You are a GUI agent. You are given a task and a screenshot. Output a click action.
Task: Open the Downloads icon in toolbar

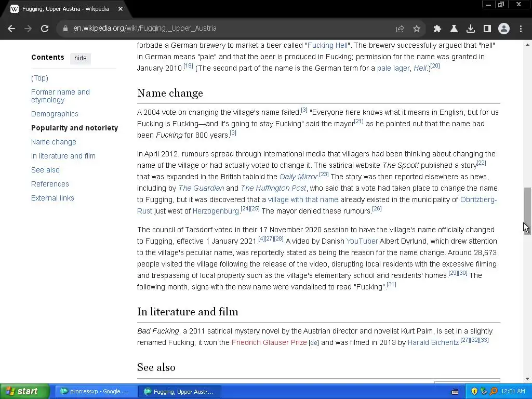471,29
